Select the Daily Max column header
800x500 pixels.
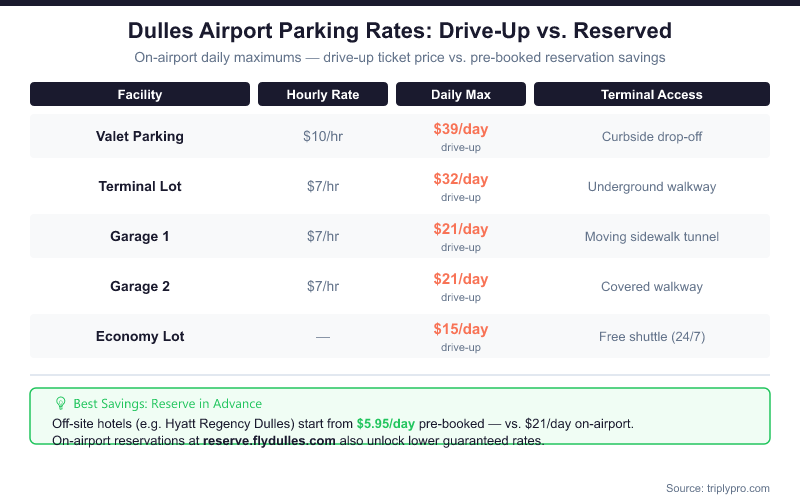pyautogui.click(x=461, y=95)
